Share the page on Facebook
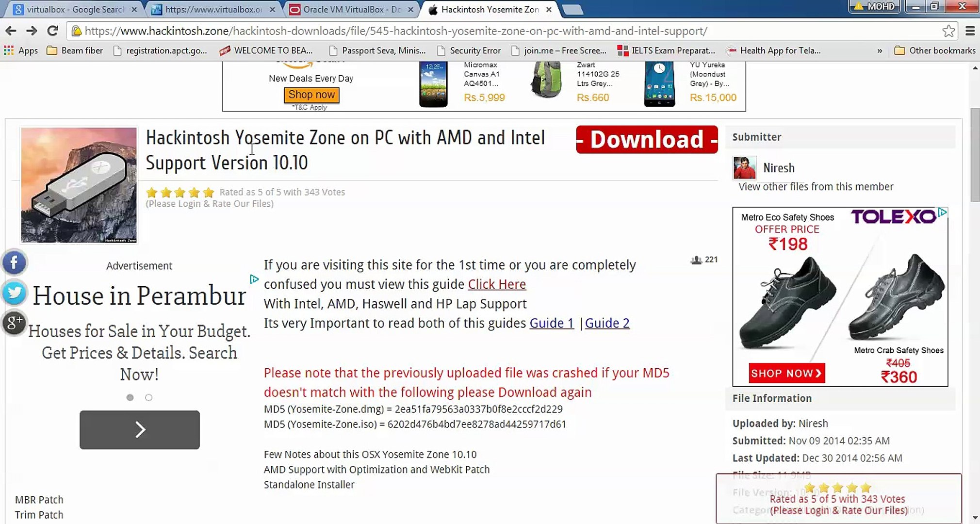The width and height of the screenshot is (980, 524). [14, 262]
